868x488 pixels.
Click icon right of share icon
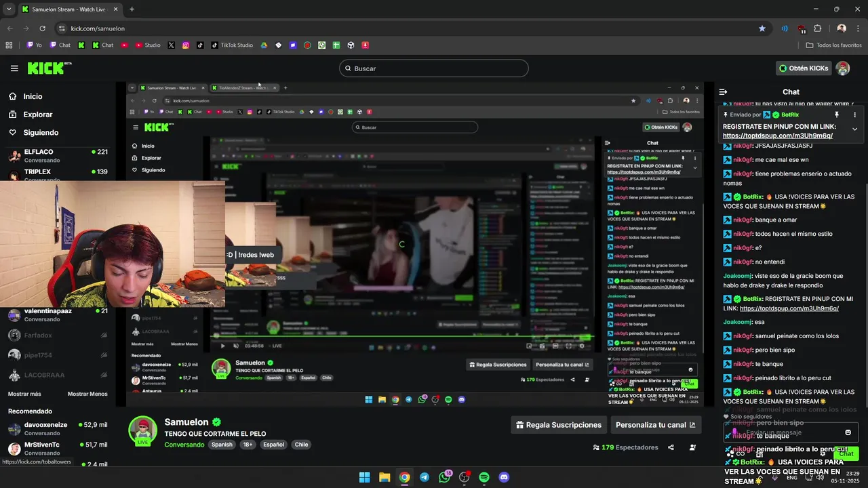(692, 447)
